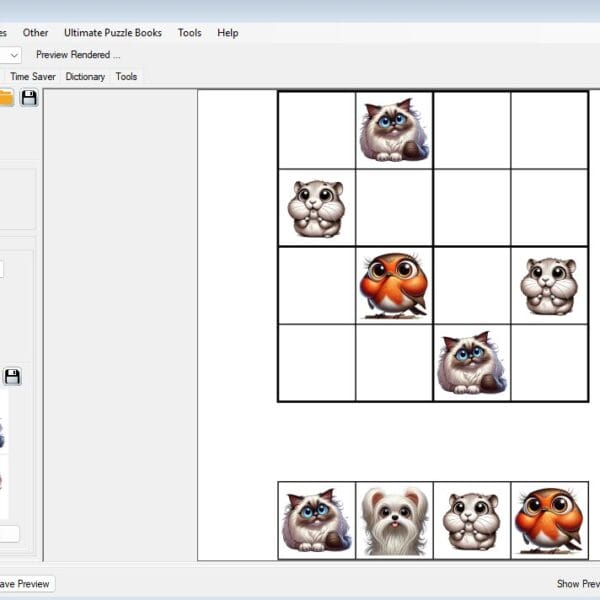
Task: Select the hamster in the grid's second row
Action: point(316,208)
